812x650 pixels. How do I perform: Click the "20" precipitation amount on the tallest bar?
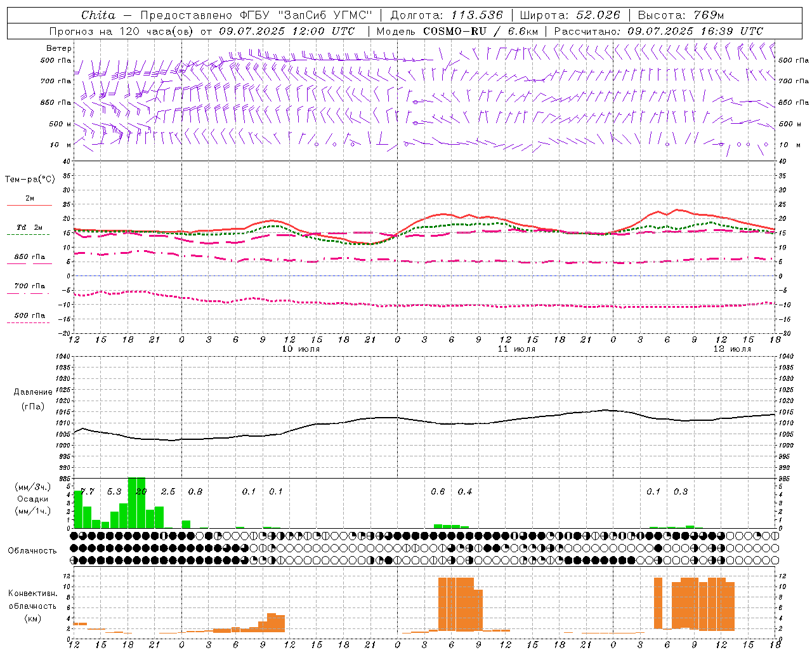[141, 492]
